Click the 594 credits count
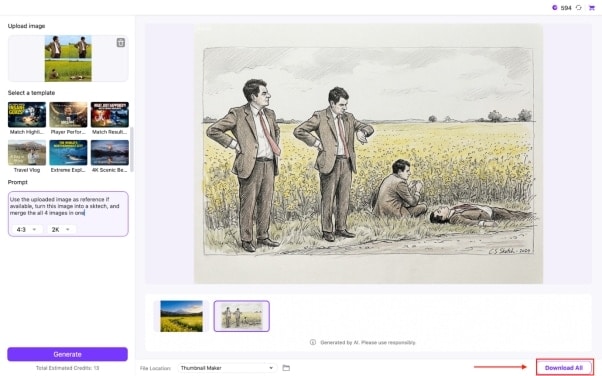602x376 pixels. 566,8
